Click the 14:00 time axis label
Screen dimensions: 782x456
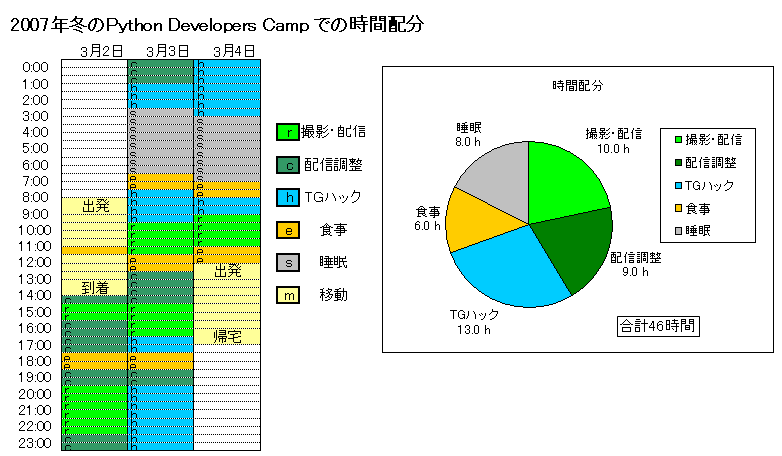(35, 295)
